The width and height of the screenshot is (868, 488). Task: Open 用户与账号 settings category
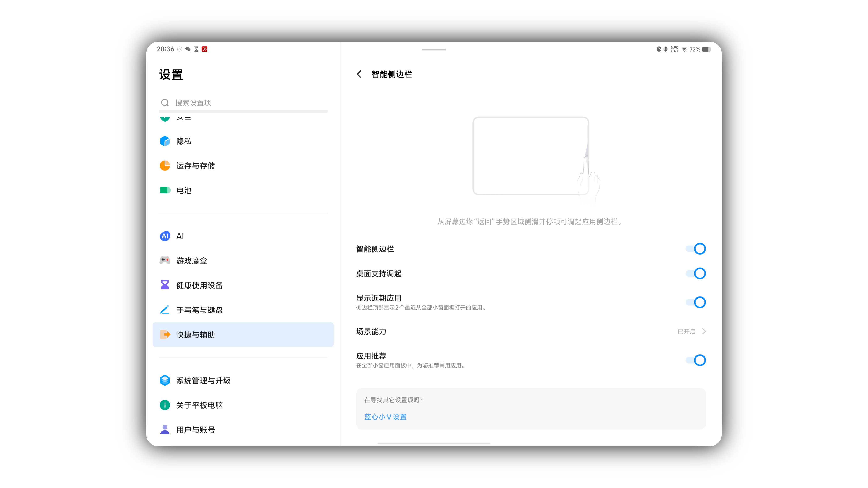pyautogui.click(x=243, y=429)
